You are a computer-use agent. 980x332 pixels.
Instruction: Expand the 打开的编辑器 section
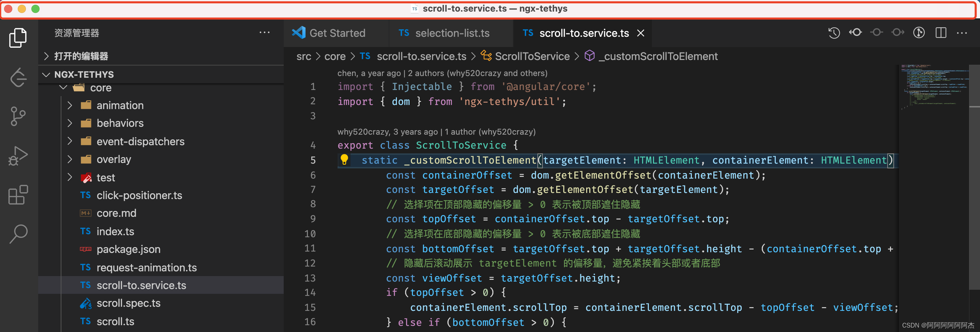162,56
